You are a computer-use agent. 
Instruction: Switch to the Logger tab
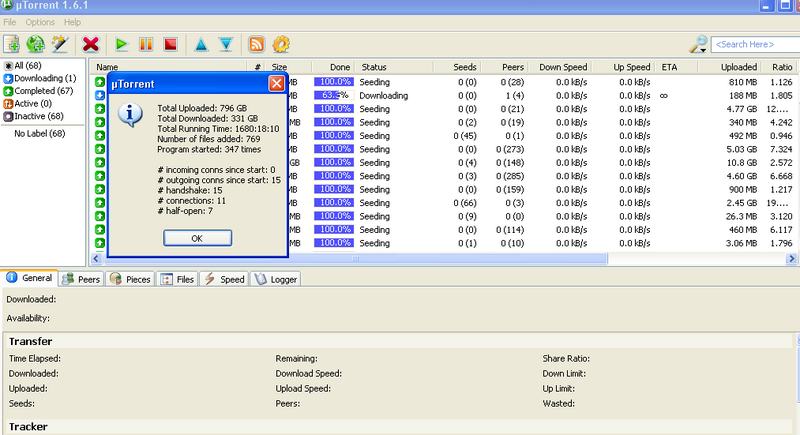[276, 279]
